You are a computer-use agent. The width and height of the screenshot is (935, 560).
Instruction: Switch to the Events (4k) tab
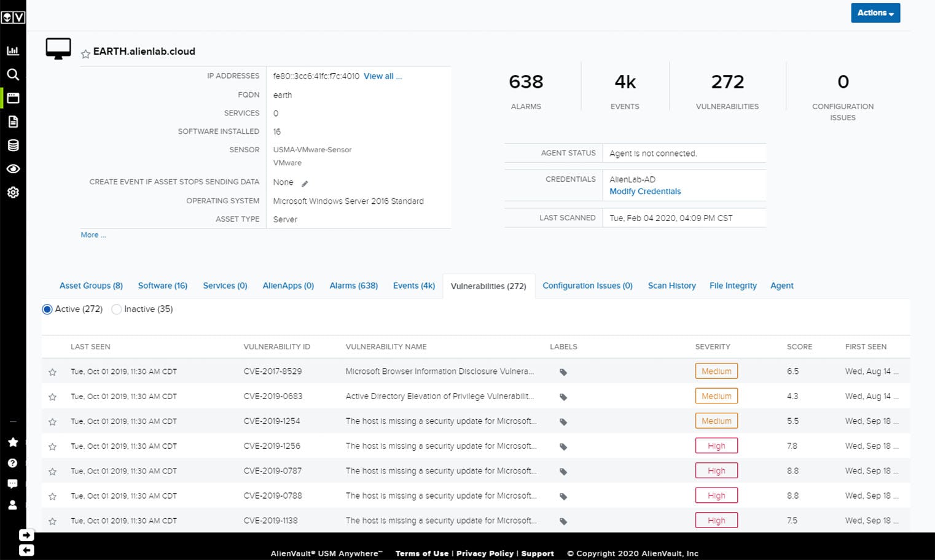point(414,286)
